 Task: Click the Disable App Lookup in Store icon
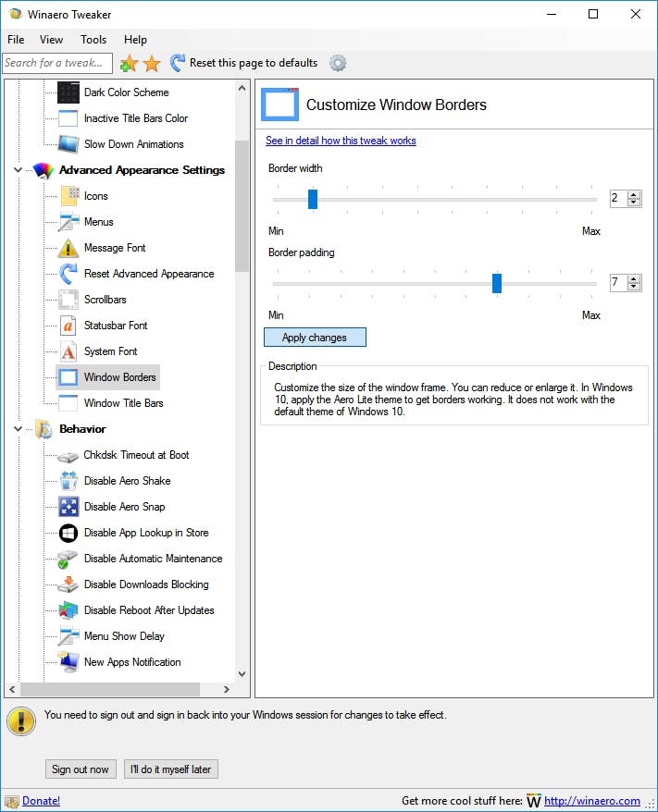(x=68, y=533)
